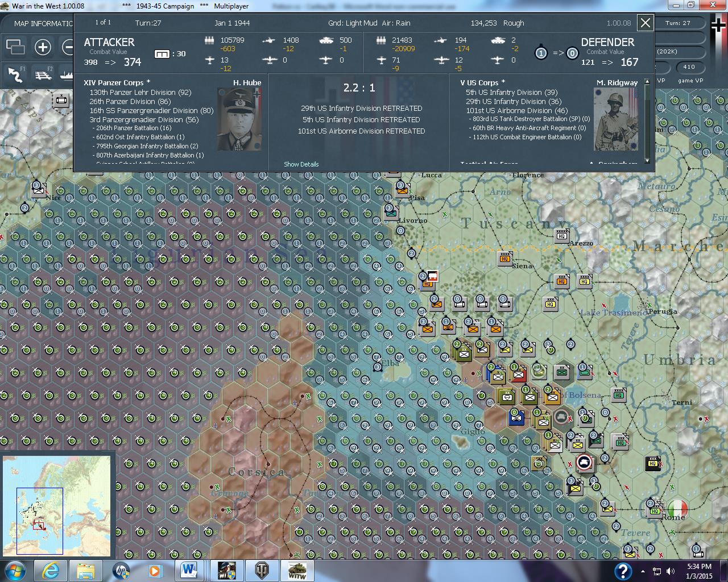This screenshot has width=728, height=582.
Task: Click the zoom out minus icon
Action: [68, 47]
